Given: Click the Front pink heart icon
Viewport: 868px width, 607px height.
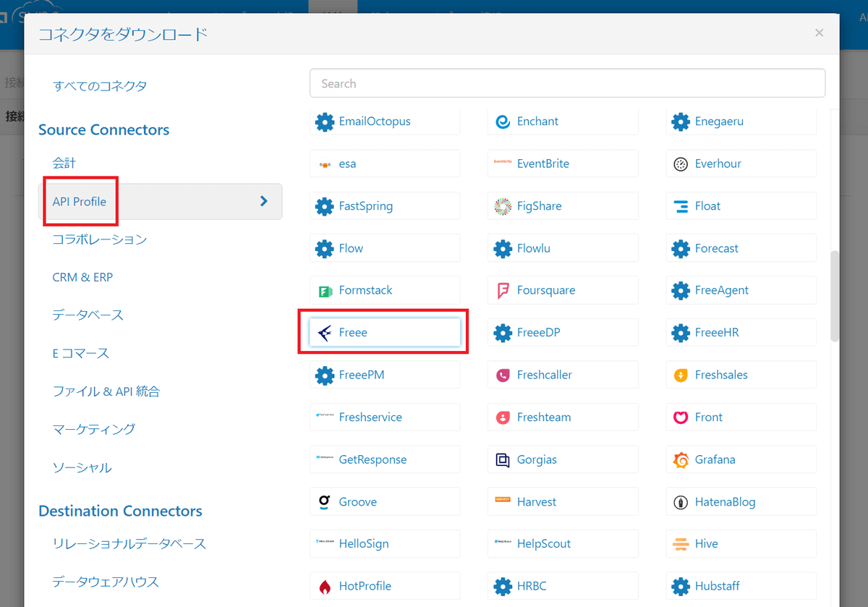Looking at the screenshot, I should tap(681, 417).
